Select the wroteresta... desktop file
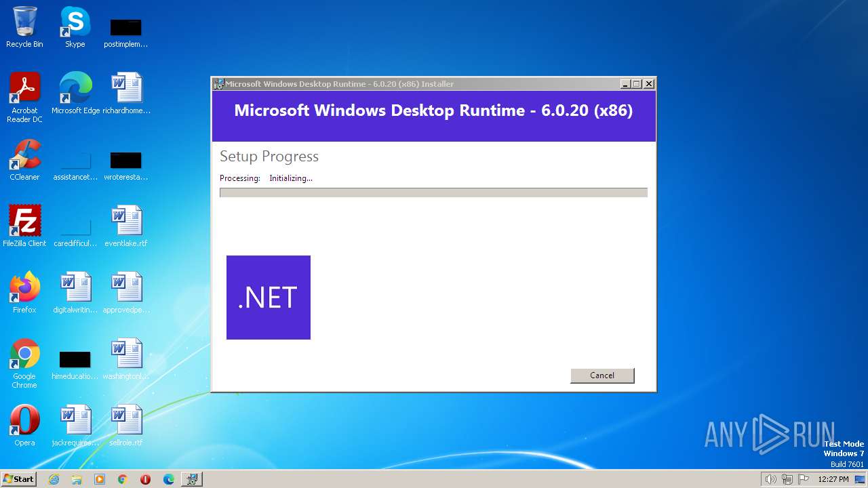868x488 pixels. point(126,166)
